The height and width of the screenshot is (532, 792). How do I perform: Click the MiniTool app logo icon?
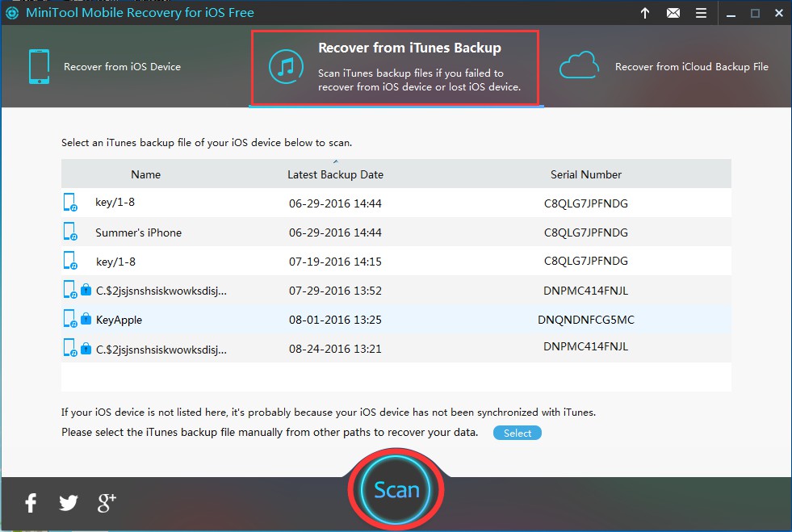point(11,13)
